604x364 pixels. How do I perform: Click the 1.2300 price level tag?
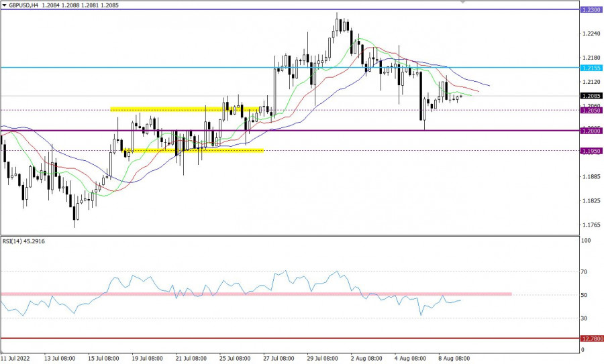tap(591, 10)
